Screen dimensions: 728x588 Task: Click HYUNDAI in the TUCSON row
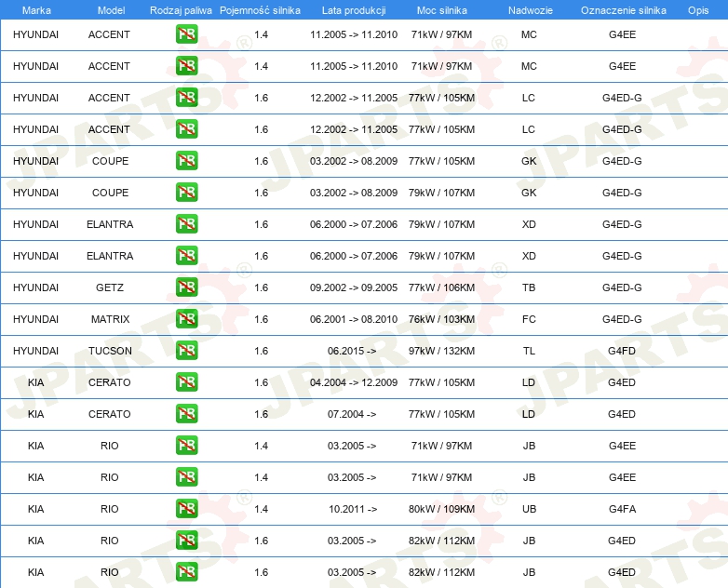[x=35, y=351]
